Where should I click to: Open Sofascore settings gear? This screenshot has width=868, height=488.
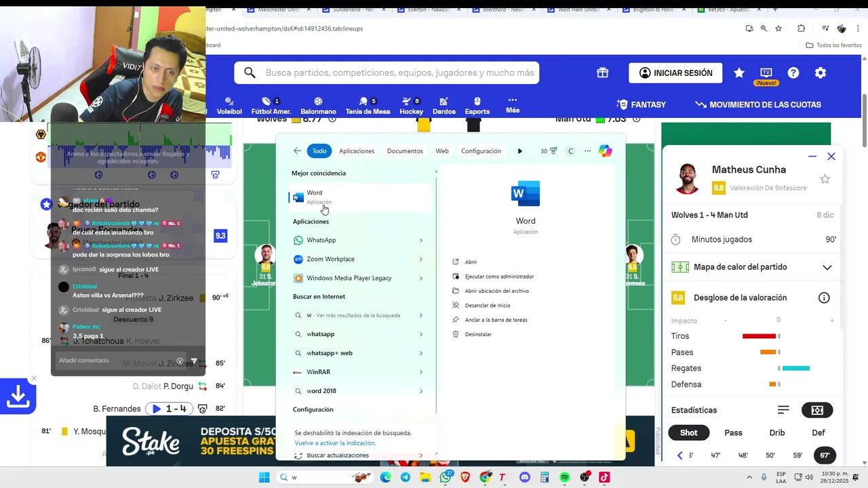click(821, 73)
